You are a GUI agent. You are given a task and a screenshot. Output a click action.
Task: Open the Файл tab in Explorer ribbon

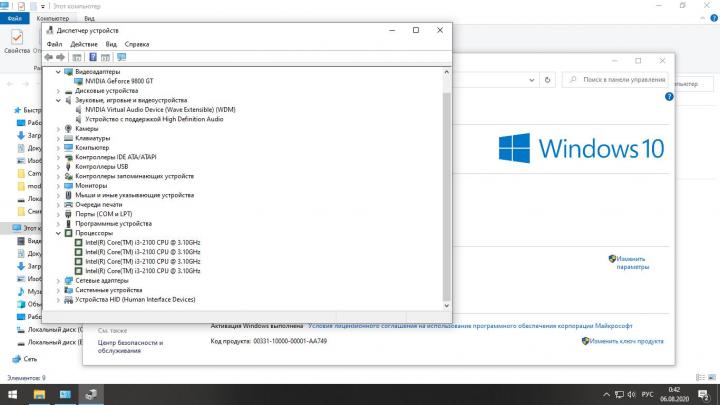coord(15,18)
